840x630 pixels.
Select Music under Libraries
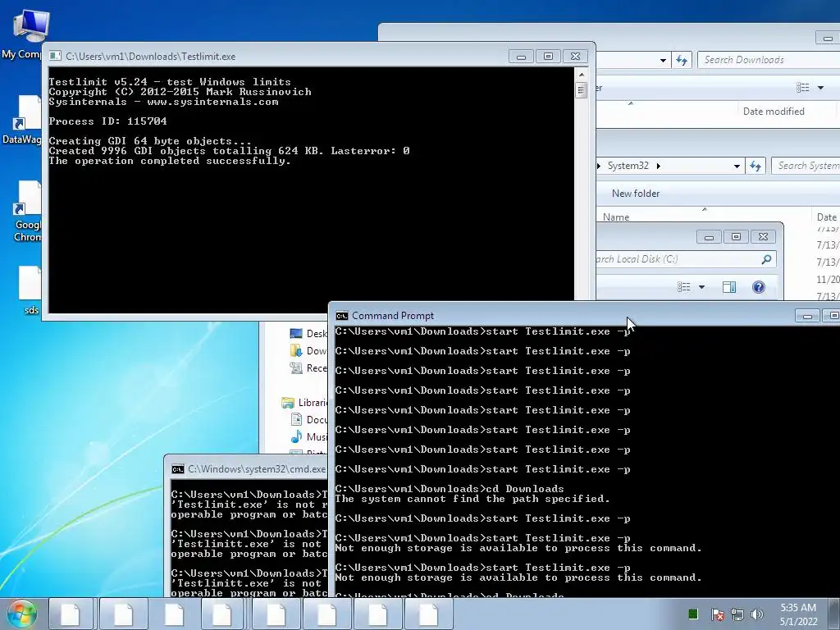(309, 437)
